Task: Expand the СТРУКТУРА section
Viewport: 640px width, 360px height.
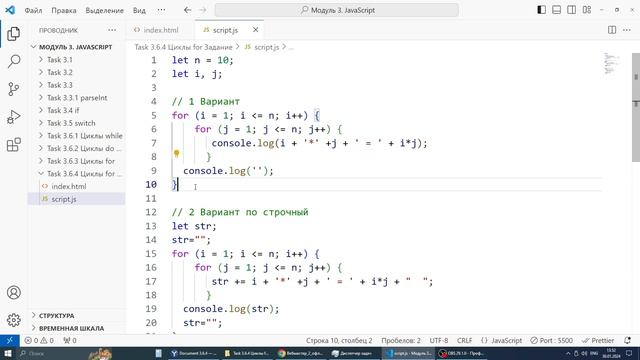Action: [x=76, y=316]
